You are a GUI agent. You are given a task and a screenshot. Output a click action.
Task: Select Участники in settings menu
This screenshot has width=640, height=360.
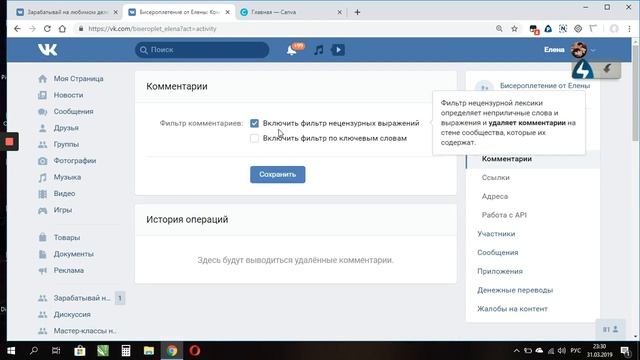click(496, 234)
